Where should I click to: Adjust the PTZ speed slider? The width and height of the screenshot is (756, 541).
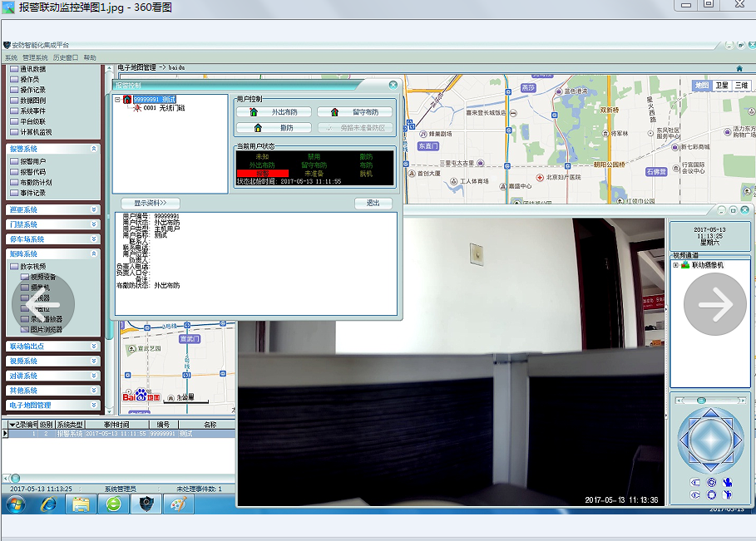tap(702, 401)
